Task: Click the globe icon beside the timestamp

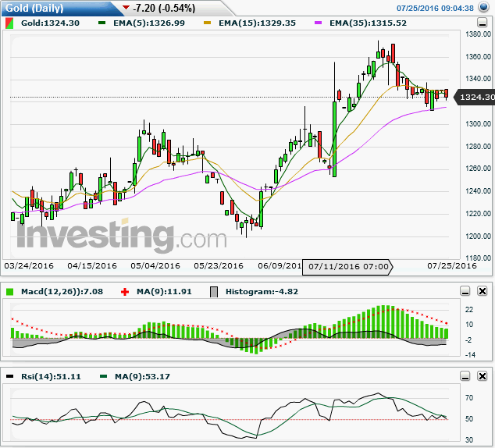Action: [483, 6]
